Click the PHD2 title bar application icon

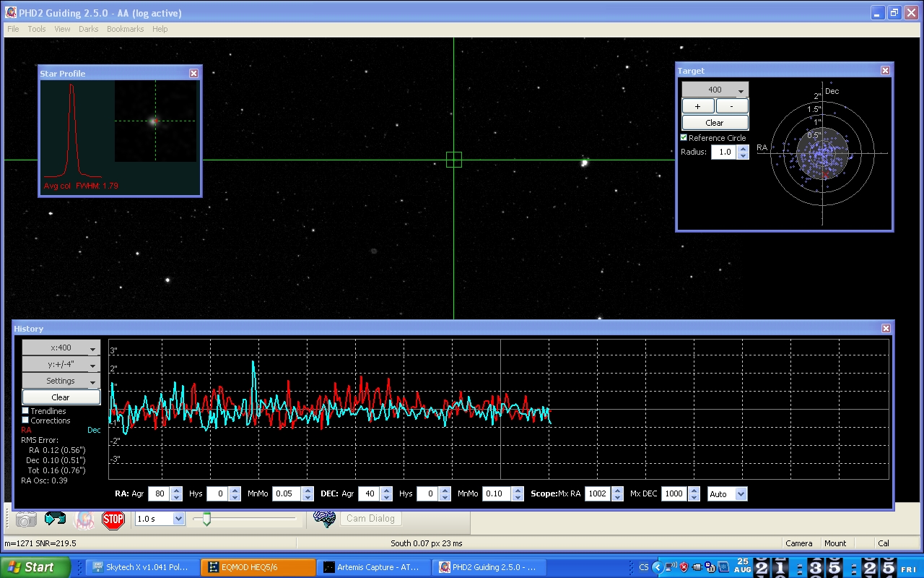coord(11,13)
